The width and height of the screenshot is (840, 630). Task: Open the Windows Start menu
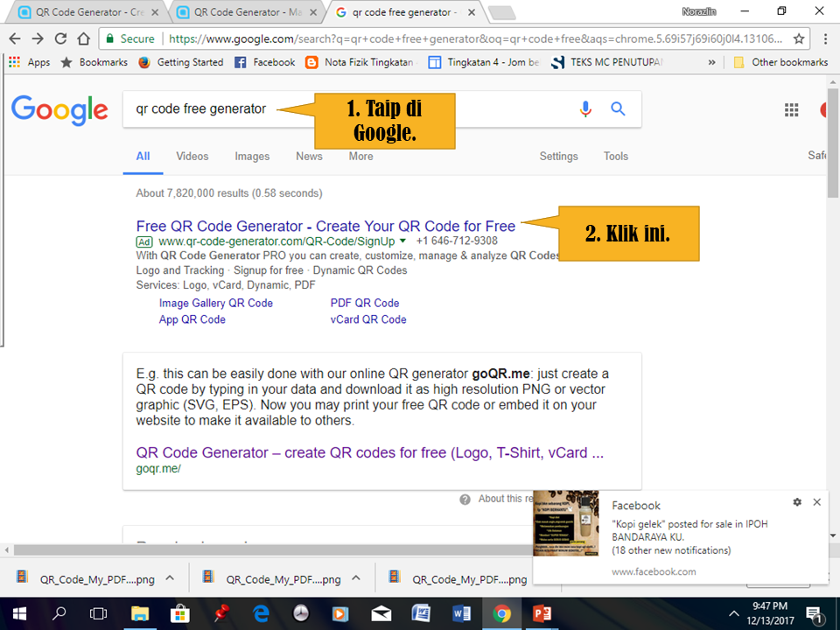coord(19,614)
